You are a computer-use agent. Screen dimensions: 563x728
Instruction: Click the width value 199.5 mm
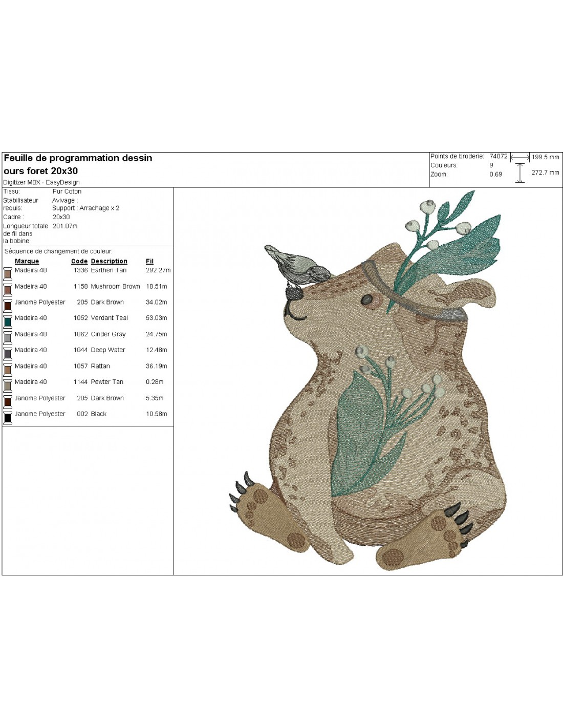[x=545, y=157]
